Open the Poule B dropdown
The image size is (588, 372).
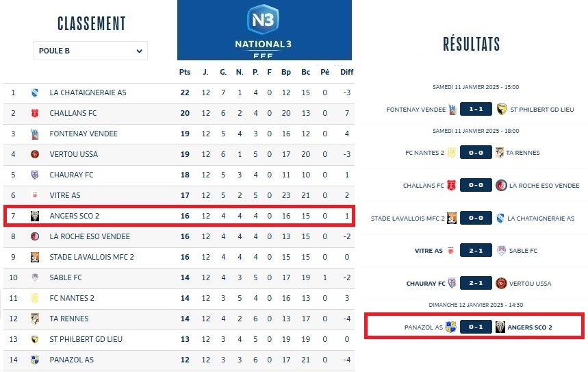[90, 51]
